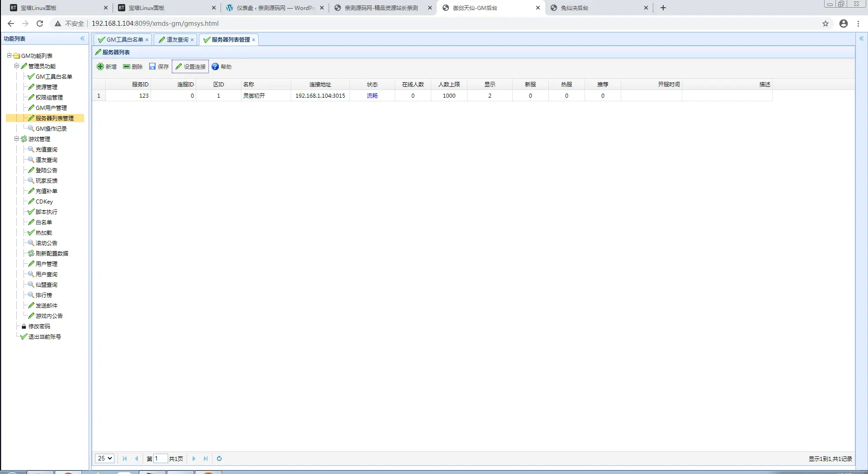Open 充值查询 in the tree

[x=46, y=149]
